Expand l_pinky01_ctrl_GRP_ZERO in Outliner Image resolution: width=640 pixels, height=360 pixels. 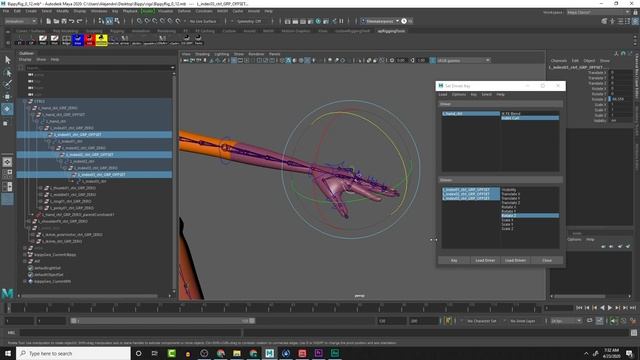coord(40,208)
